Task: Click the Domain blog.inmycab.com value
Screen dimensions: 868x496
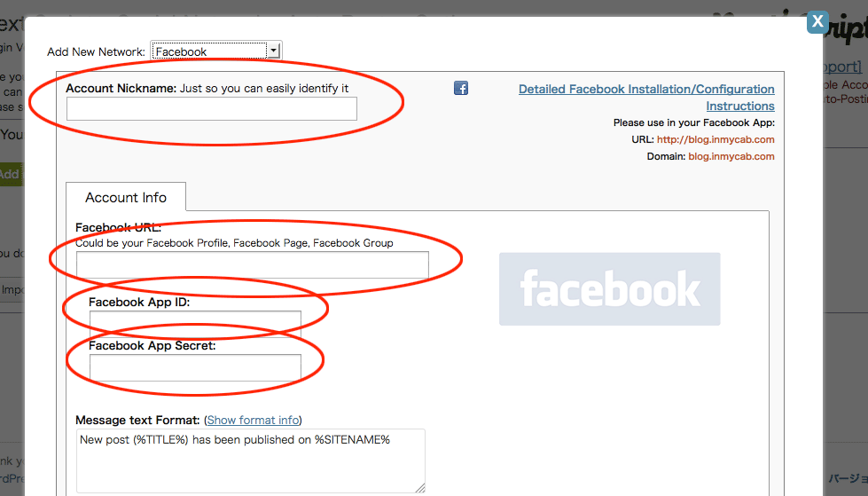Action: (731, 156)
